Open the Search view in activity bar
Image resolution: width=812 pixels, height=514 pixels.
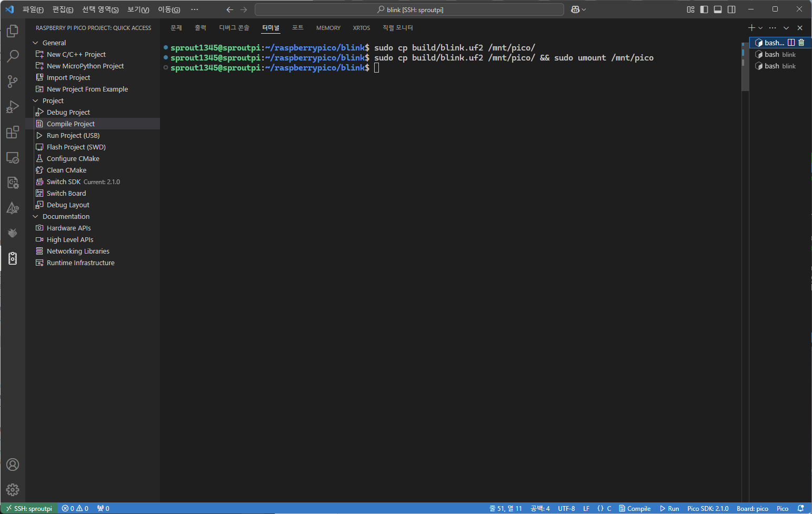click(x=13, y=56)
